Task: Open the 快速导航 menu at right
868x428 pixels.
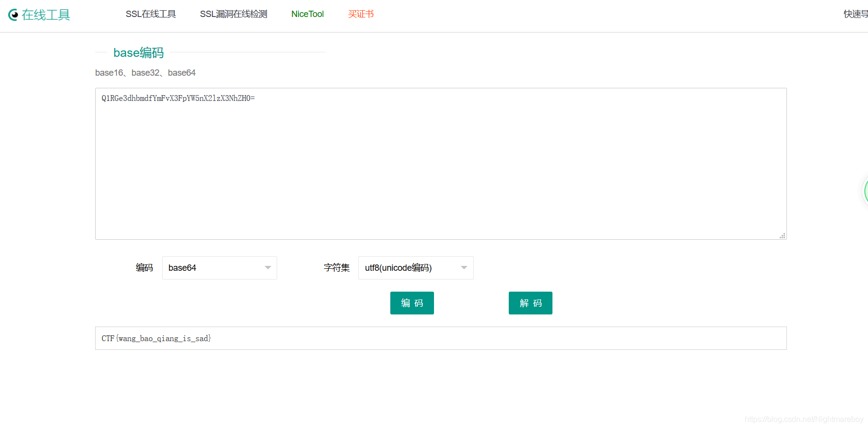Action: 855,14
